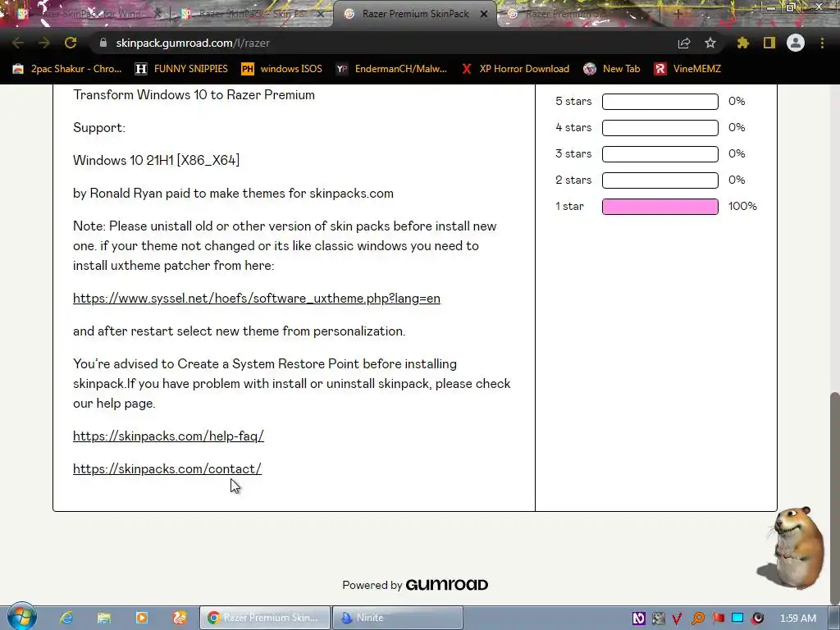View site info via the lock icon
Screen dimensions: 840x630
pyautogui.click(x=103, y=43)
